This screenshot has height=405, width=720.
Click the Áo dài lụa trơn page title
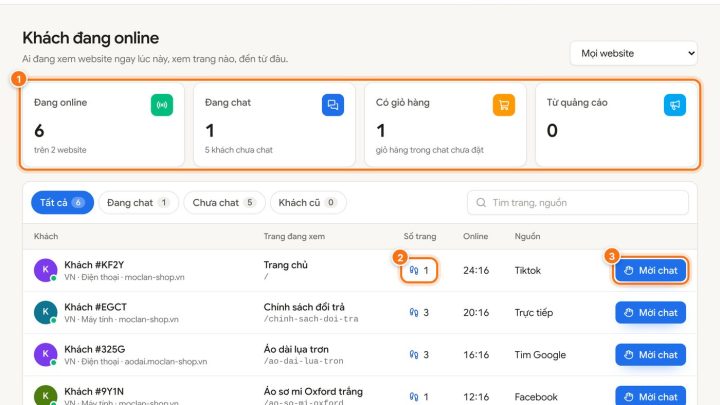[296, 349]
